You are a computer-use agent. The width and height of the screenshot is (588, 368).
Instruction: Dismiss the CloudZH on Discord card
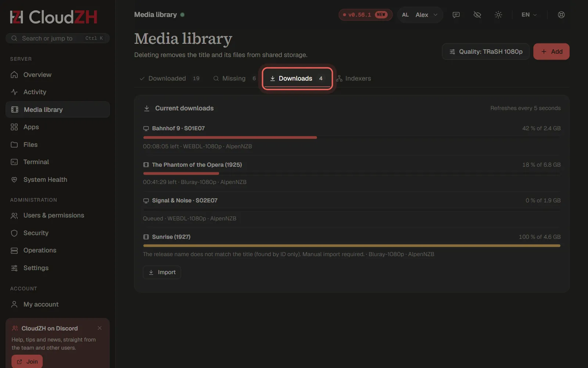[100, 328]
